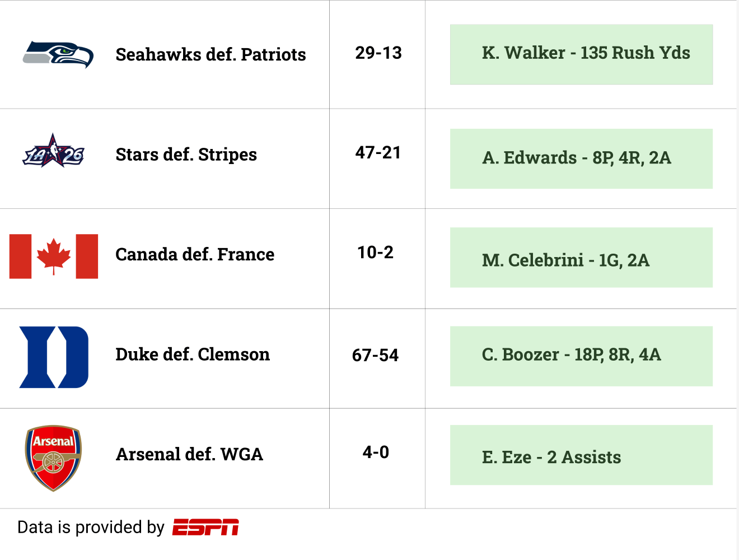
Task: Click the ESPN logo
Action: tap(205, 528)
